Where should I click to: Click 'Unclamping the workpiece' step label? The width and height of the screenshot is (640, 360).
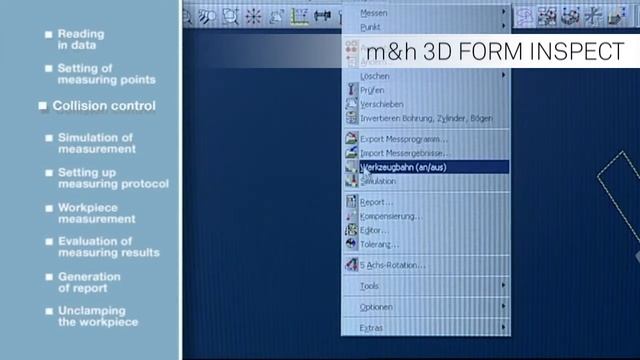click(x=98, y=316)
